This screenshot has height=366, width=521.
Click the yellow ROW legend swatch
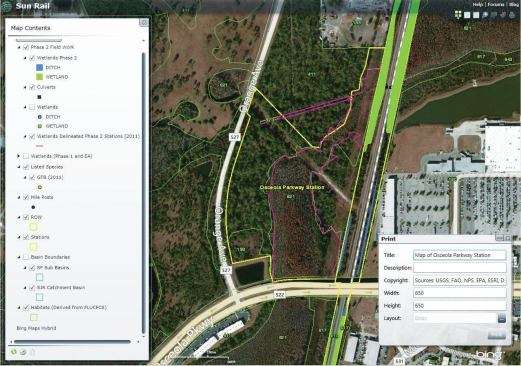coord(33,227)
